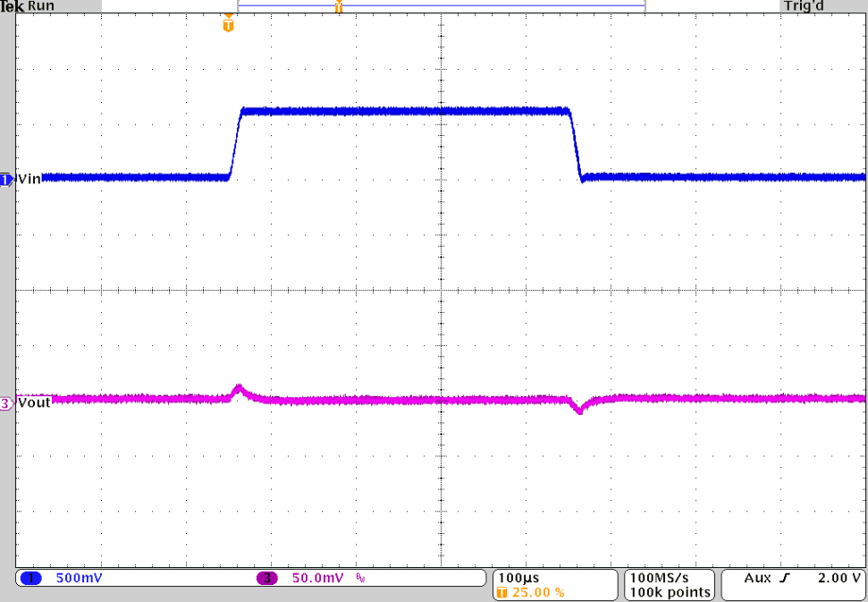This screenshot has height=602, width=868.
Task: Click the orange marker on the pan position bar
Action: (x=338, y=4)
